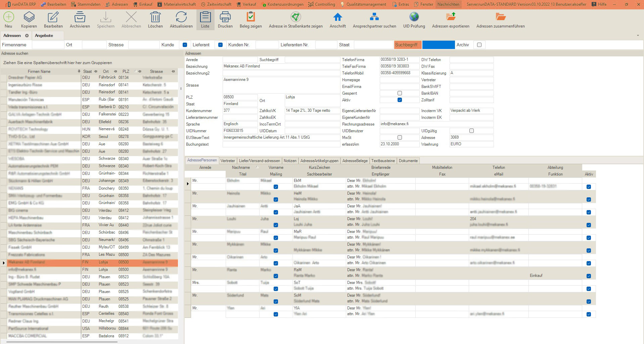This screenshot has height=344, width=644.
Task: Click the Adressen exportieren folder icon
Action: (x=451, y=17)
